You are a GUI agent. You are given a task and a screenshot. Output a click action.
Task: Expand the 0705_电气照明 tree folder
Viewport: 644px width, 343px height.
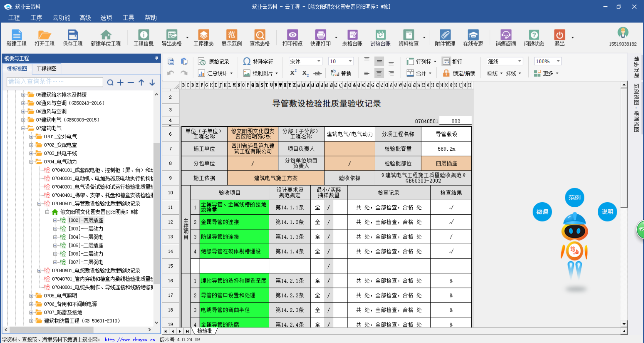click(x=31, y=296)
